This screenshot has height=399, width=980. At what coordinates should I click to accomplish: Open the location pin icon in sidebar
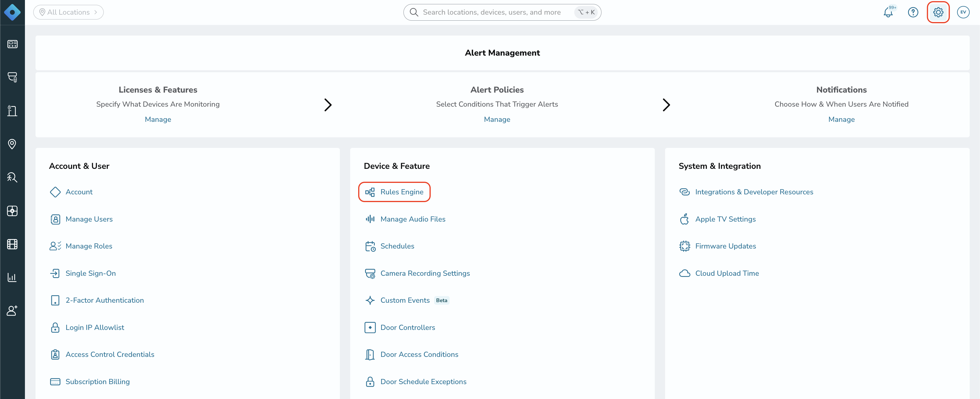[x=12, y=144]
